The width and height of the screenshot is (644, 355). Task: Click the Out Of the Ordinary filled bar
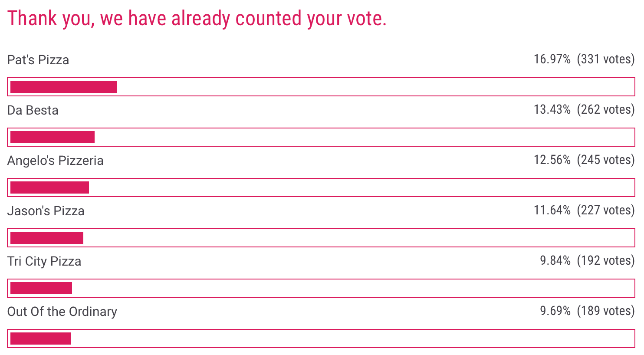pos(41,339)
